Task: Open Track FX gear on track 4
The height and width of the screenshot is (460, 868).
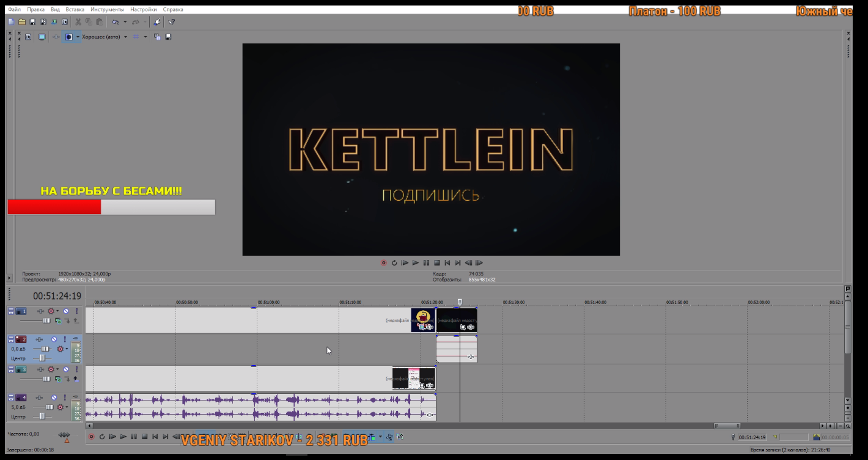Action: coord(60,407)
